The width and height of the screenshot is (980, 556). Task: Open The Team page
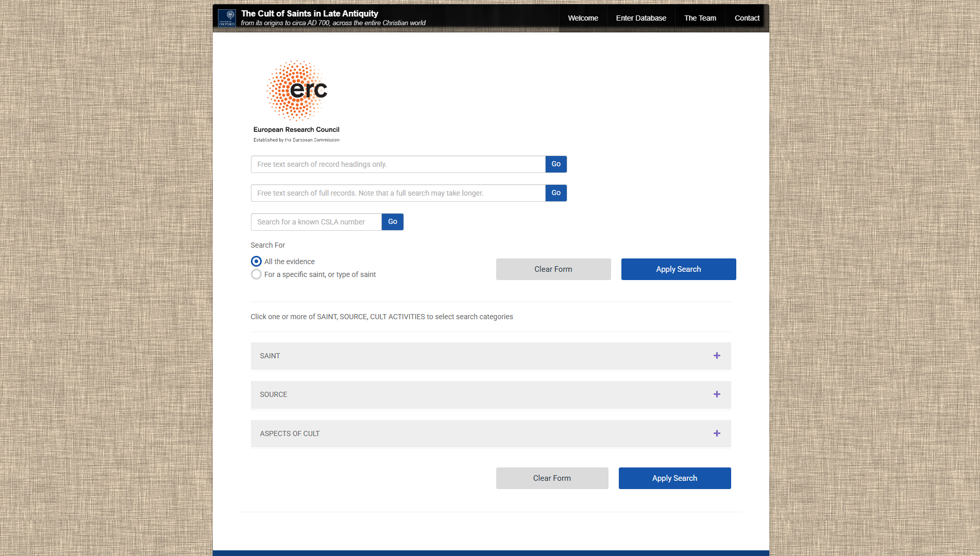click(x=700, y=18)
